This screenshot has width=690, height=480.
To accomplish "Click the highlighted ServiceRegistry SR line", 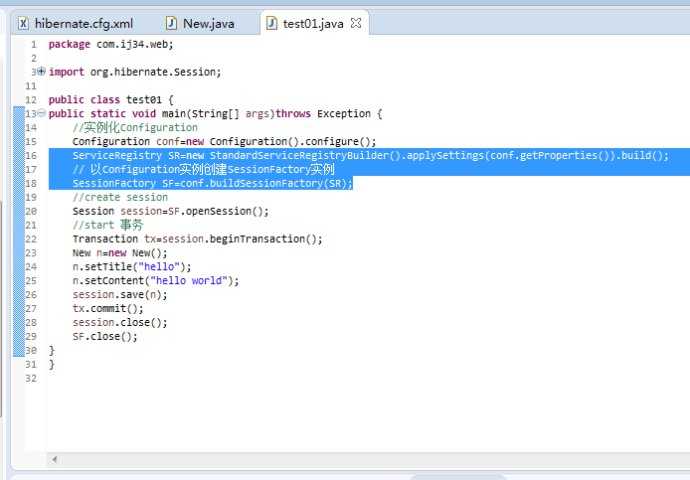I will pos(371,155).
